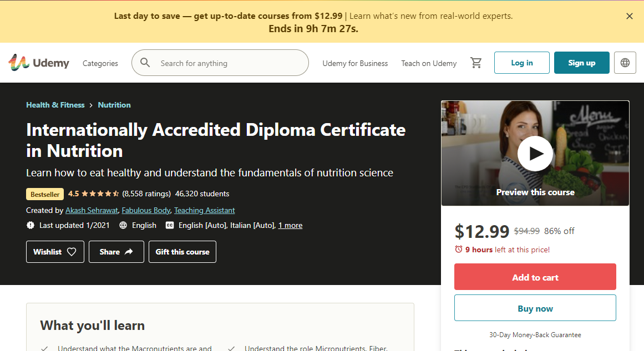Click the heart icon on the Wishlist button
644x351 pixels.
70,251
